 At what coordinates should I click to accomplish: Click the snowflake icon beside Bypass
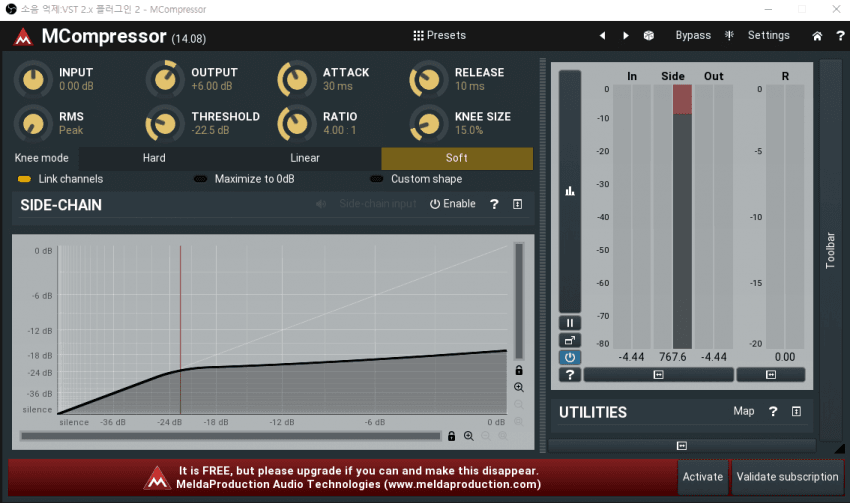(729, 35)
